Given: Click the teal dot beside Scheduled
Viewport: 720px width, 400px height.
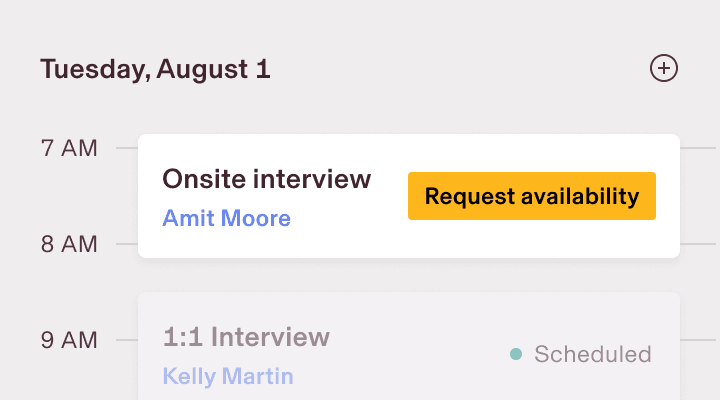Looking at the screenshot, I should [x=516, y=354].
